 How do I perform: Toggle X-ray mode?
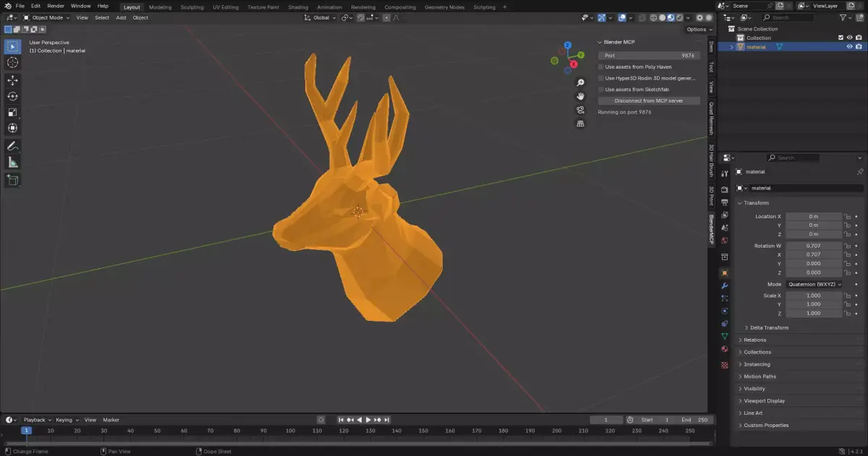tap(641, 17)
